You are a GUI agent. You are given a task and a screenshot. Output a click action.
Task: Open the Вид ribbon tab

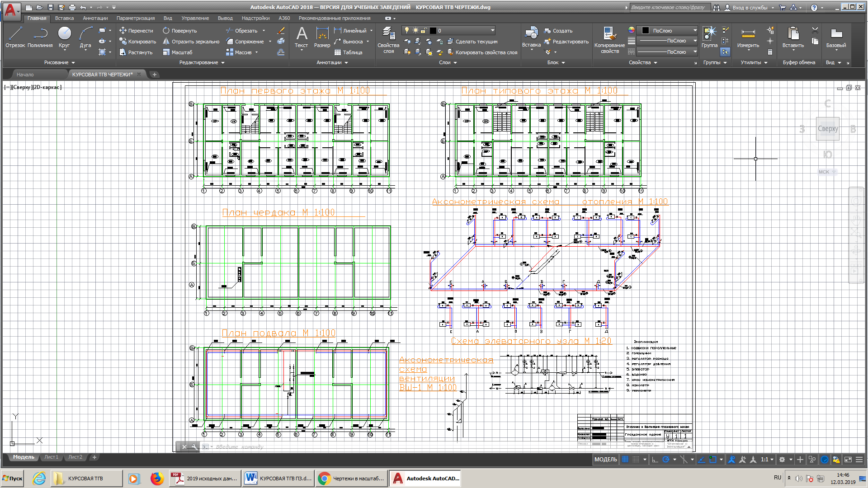168,18
